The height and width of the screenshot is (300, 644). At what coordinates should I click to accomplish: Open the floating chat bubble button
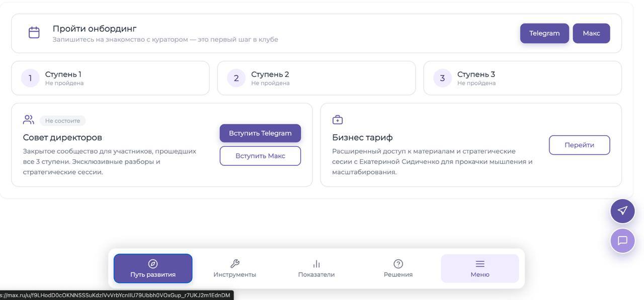tap(622, 241)
